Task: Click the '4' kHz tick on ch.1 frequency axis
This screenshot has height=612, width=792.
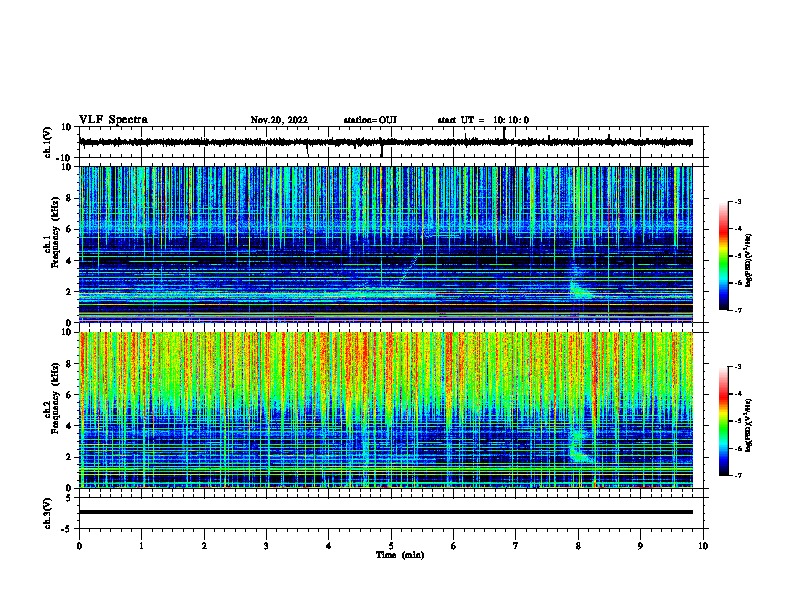Action: pyautogui.click(x=69, y=261)
